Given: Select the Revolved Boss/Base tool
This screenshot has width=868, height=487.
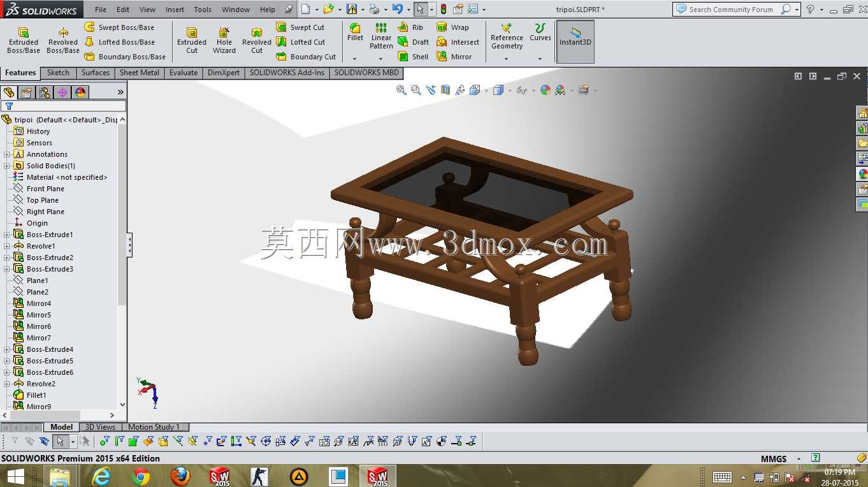Looking at the screenshot, I should (x=63, y=41).
